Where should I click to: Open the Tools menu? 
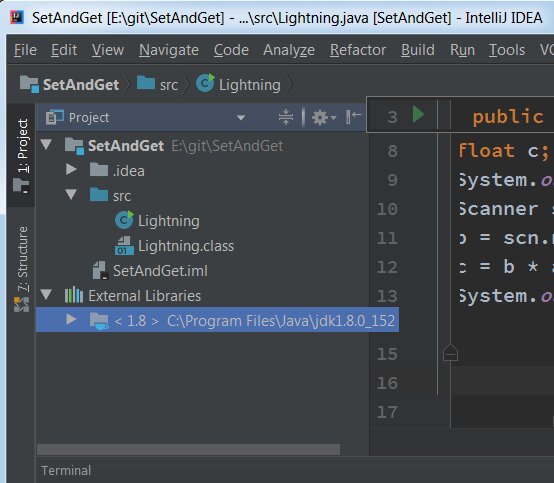507,50
